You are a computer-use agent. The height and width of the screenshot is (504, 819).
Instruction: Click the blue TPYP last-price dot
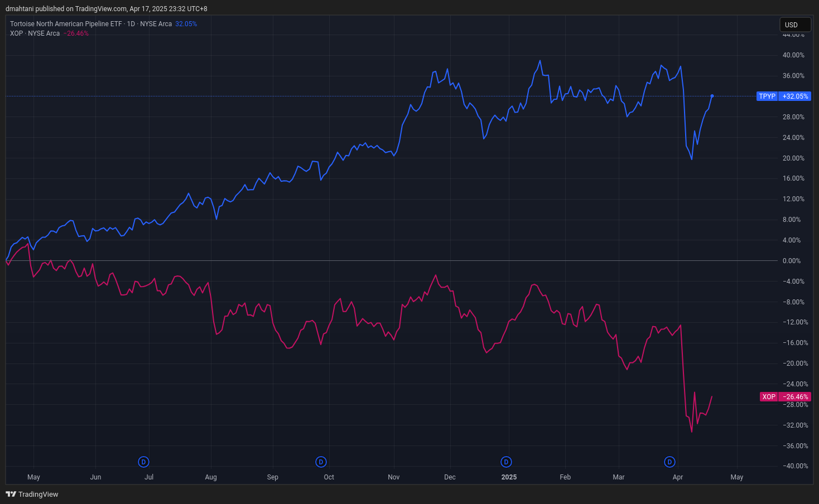pyautogui.click(x=712, y=96)
